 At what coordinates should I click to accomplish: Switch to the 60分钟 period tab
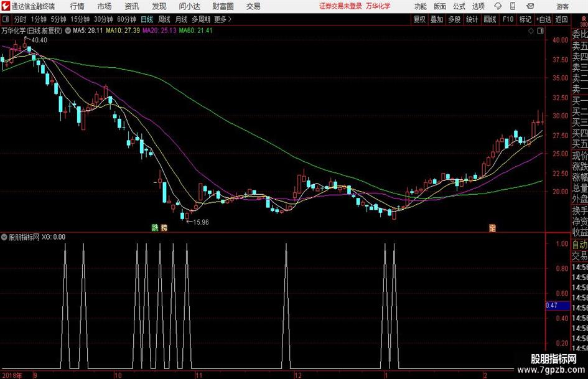tap(127, 19)
